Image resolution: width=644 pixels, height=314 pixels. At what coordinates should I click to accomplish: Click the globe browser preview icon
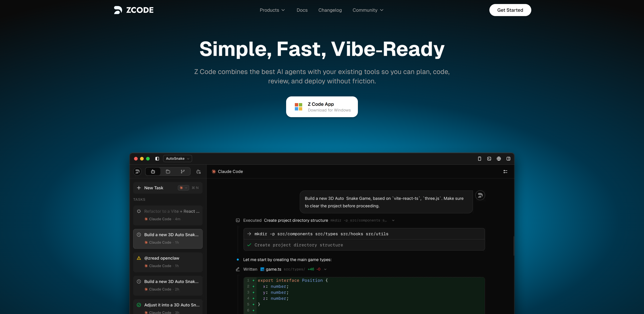tap(498, 159)
